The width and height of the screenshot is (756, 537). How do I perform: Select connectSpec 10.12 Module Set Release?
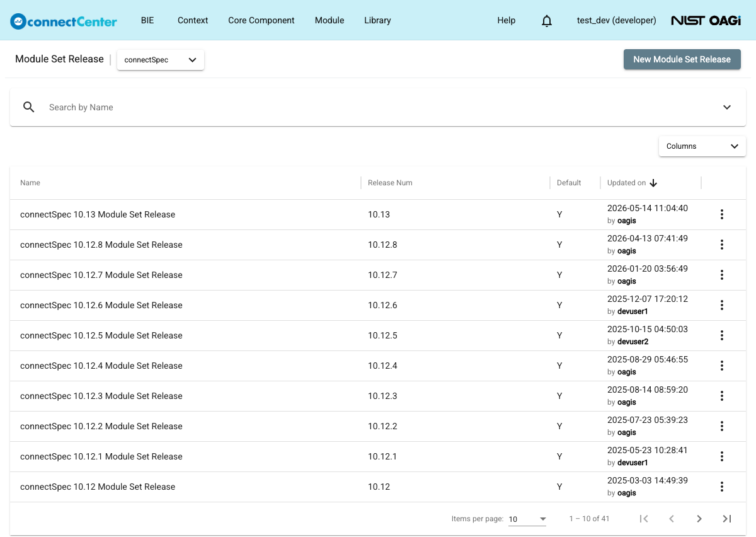click(x=98, y=487)
